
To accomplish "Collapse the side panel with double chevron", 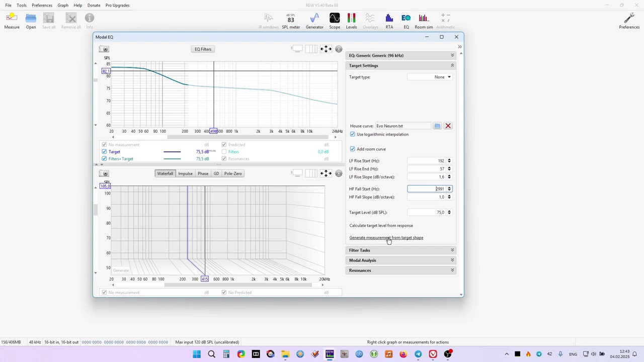I will [459, 47].
